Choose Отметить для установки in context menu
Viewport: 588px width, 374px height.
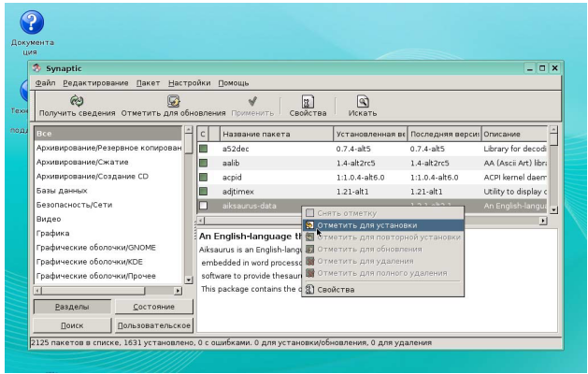(383, 225)
